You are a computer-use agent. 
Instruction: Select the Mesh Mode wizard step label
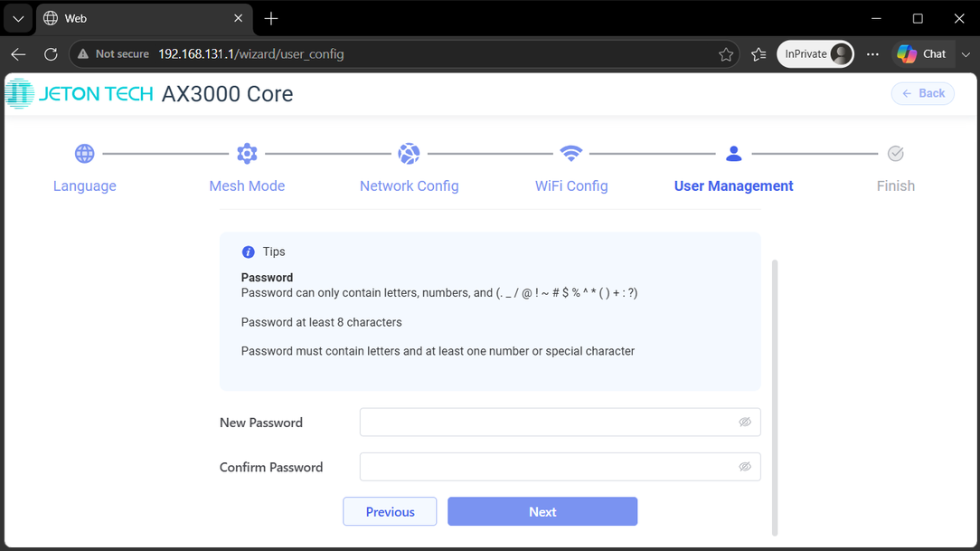point(247,185)
